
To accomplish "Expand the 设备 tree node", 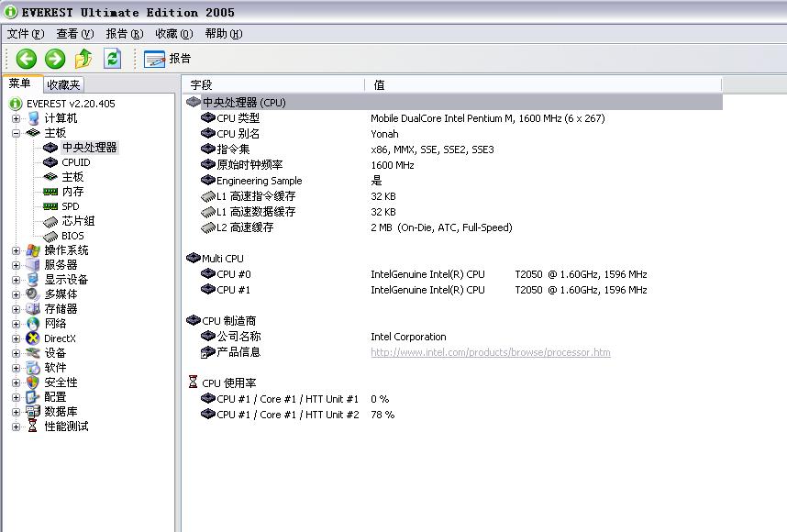I will (17, 353).
